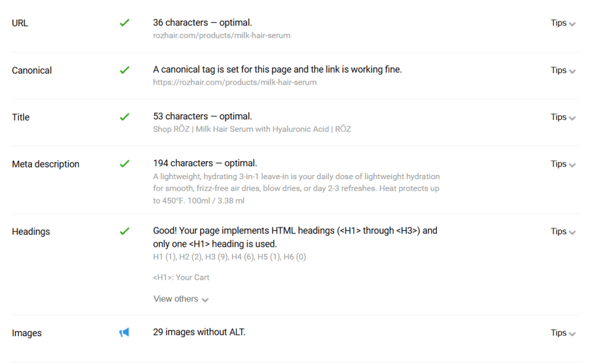Expand Tips for the Headings row

(x=563, y=232)
